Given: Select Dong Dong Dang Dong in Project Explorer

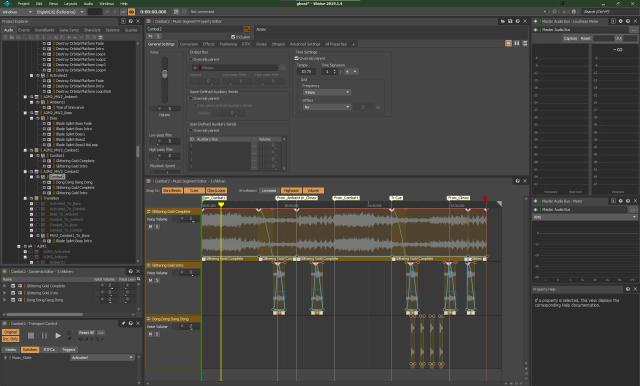Looking at the screenshot, I should pyautogui.click(x=74, y=182).
